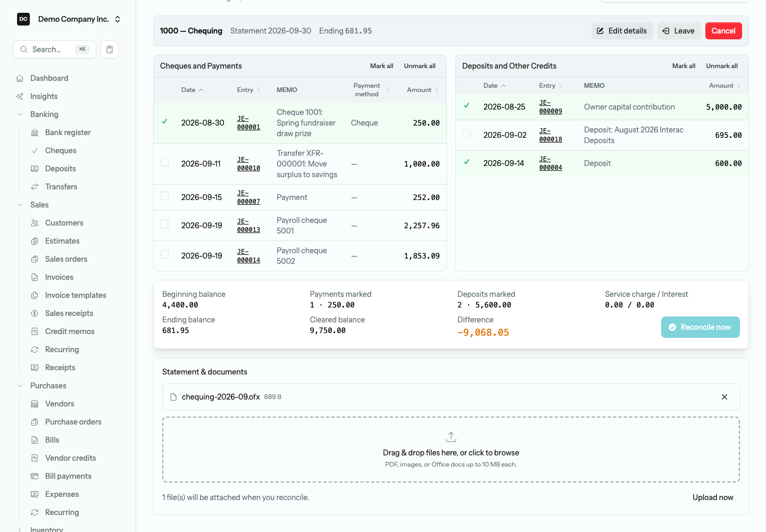Click the Edit details button

[x=622, y=31]
